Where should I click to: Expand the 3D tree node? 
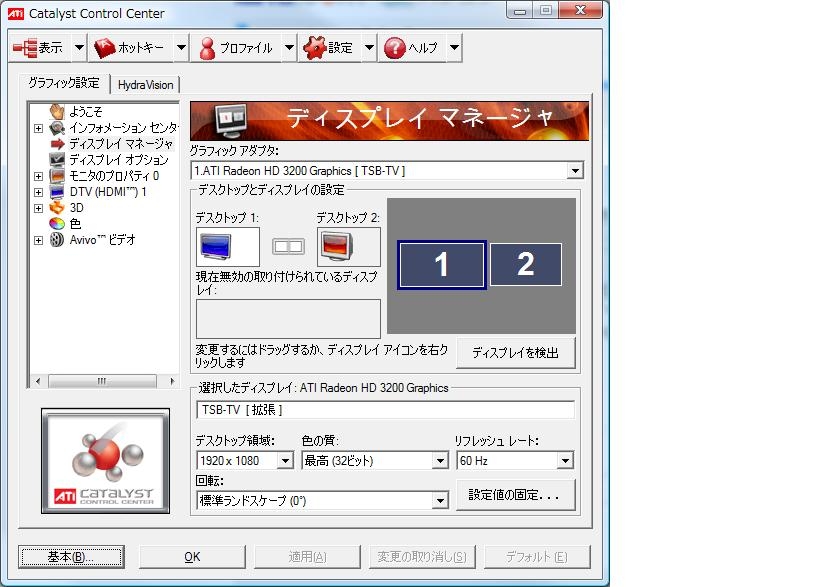38,208
